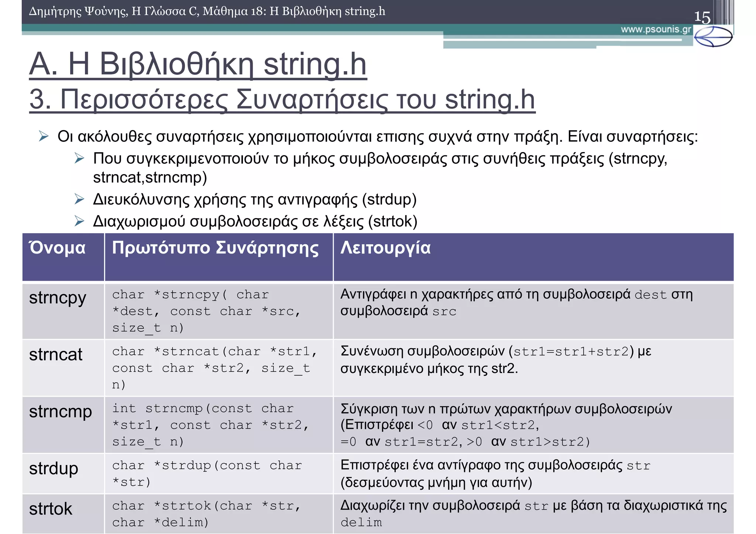Click the prototype 'char *strncat(char *str1,'
The height and width of the screenshot is (534, 756).
pyautogui.click(x=214, y=351)
